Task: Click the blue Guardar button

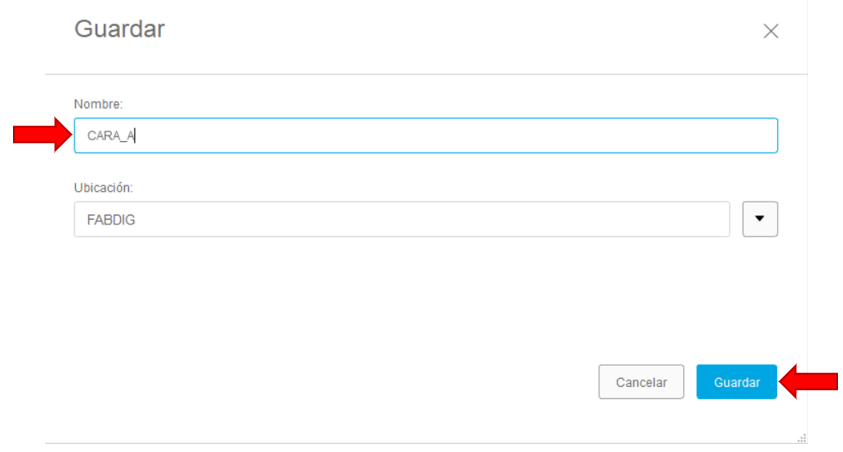Action: (737, 382)
